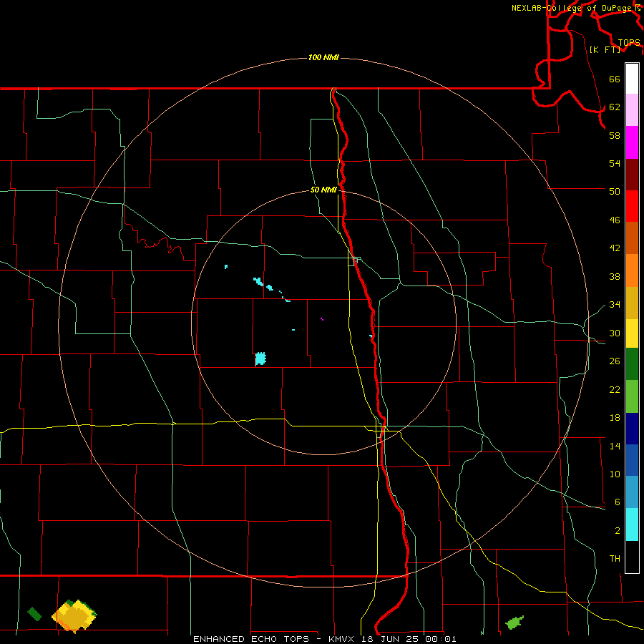The height and width of the screenshot is (644, 644).
Task: Click the 100 NMI range ring label
Action: point(323,57)
